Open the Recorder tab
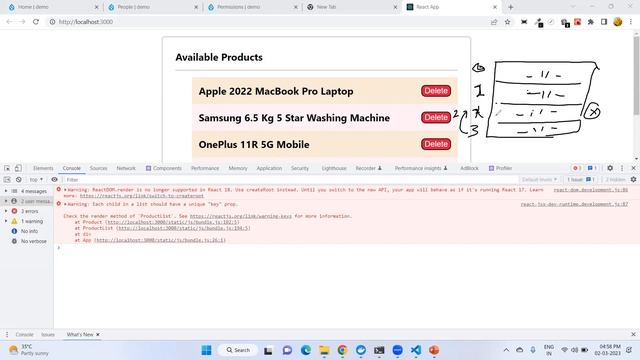This screenshot has height=360, width=640. point(369,168)
